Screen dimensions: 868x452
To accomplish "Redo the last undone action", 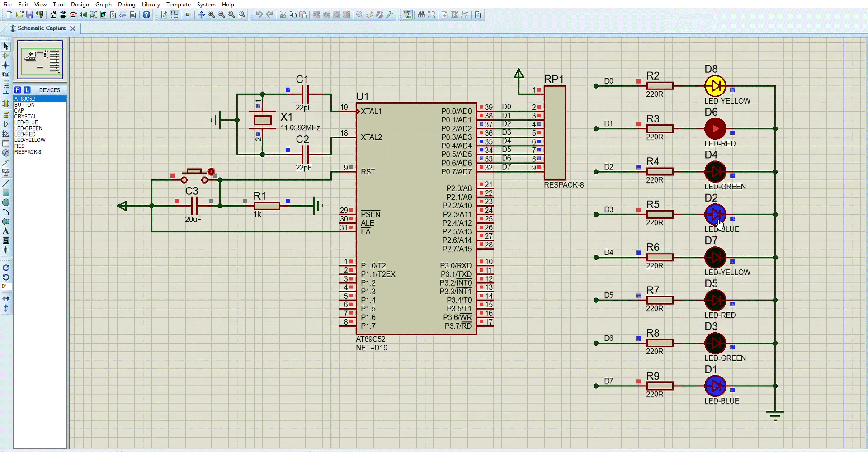I will coord(269,15).
